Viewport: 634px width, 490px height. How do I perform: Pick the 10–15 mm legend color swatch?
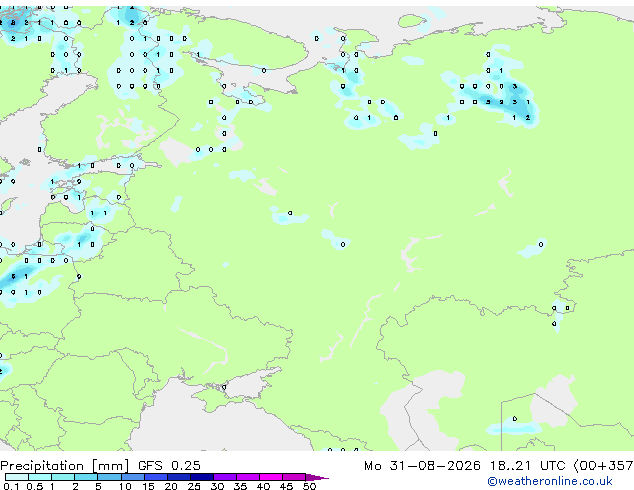pos(132,477)
